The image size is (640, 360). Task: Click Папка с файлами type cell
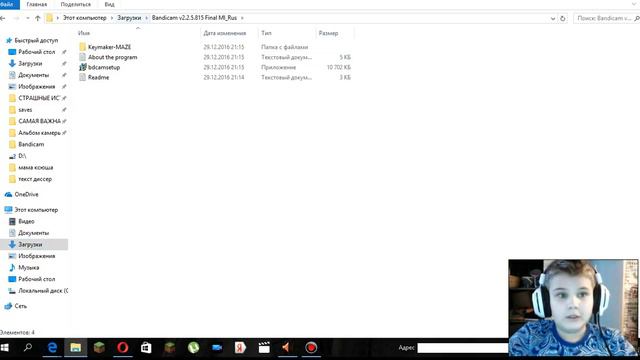pyautogui.click(x=284, y=47)
